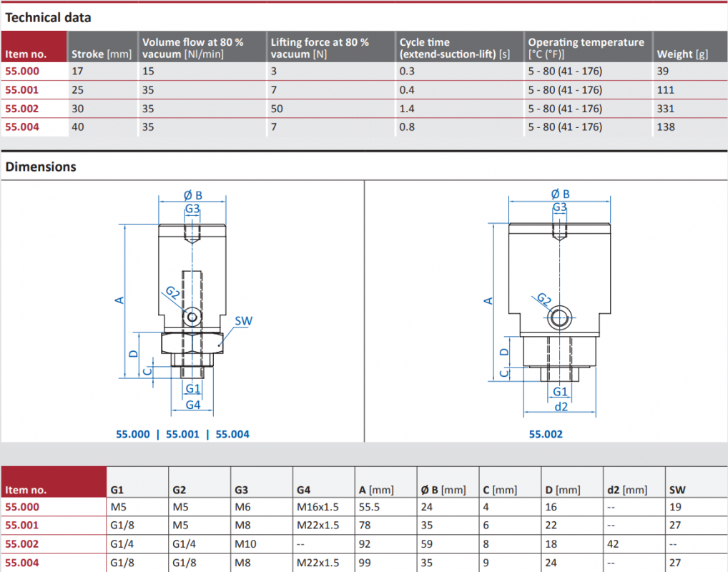Select the blue "55.004" caption under left drawing

232,434
